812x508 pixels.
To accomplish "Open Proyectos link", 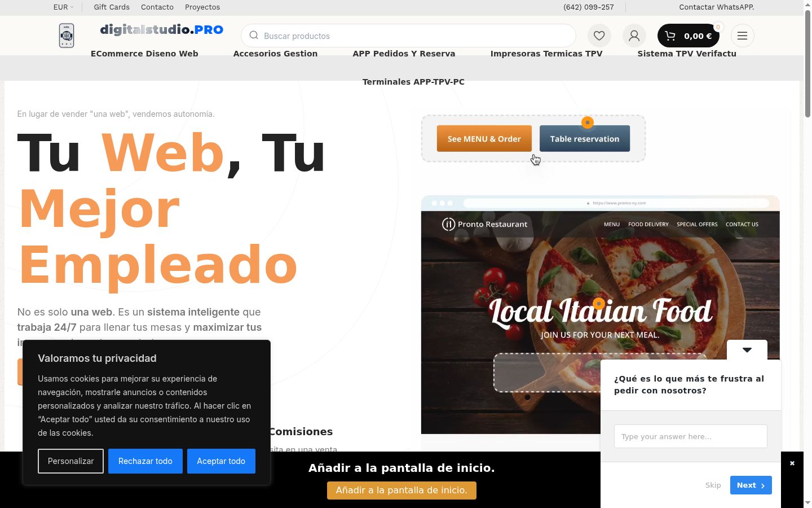I will tap(202, 7).
